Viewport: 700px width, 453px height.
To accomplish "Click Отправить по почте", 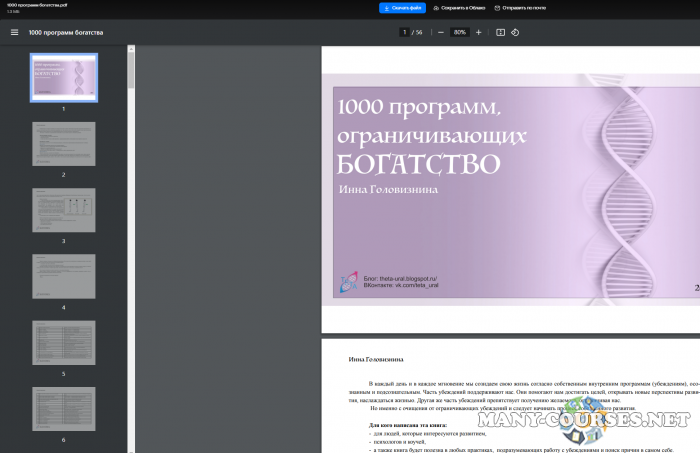I will 521,7.
